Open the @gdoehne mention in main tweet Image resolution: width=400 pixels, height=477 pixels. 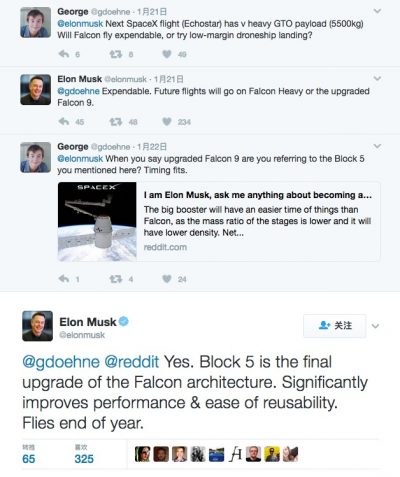pos(61,362)
